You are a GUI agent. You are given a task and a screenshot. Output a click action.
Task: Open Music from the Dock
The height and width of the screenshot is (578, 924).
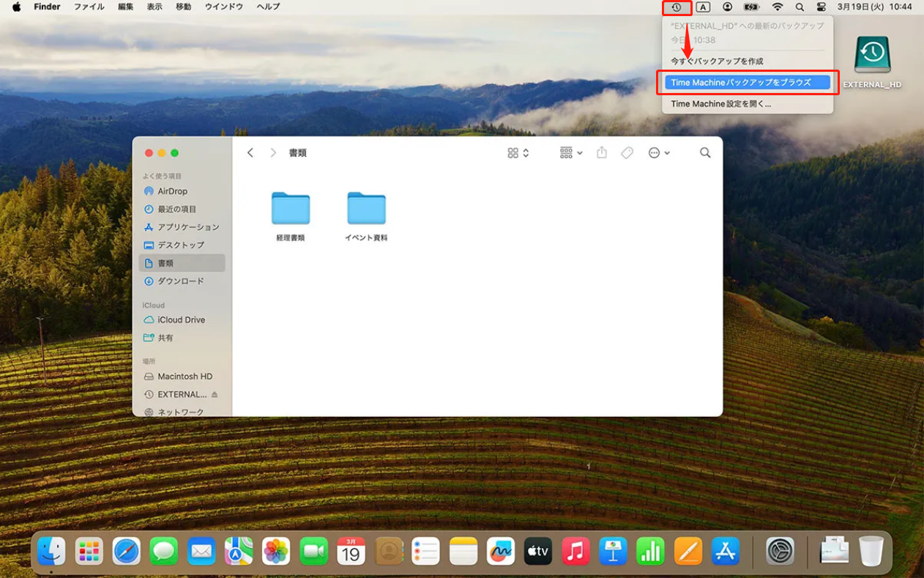575,551
